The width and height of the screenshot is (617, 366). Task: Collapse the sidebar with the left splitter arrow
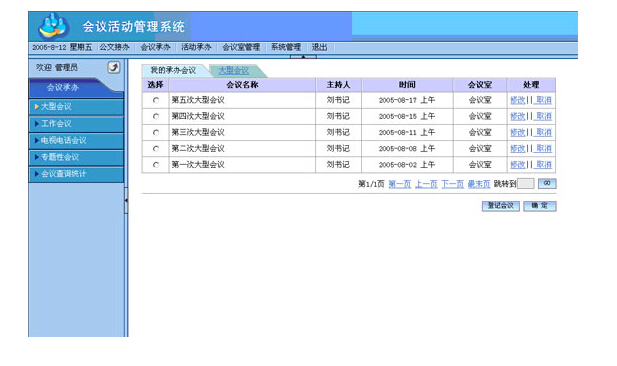[x=126, y=201]
